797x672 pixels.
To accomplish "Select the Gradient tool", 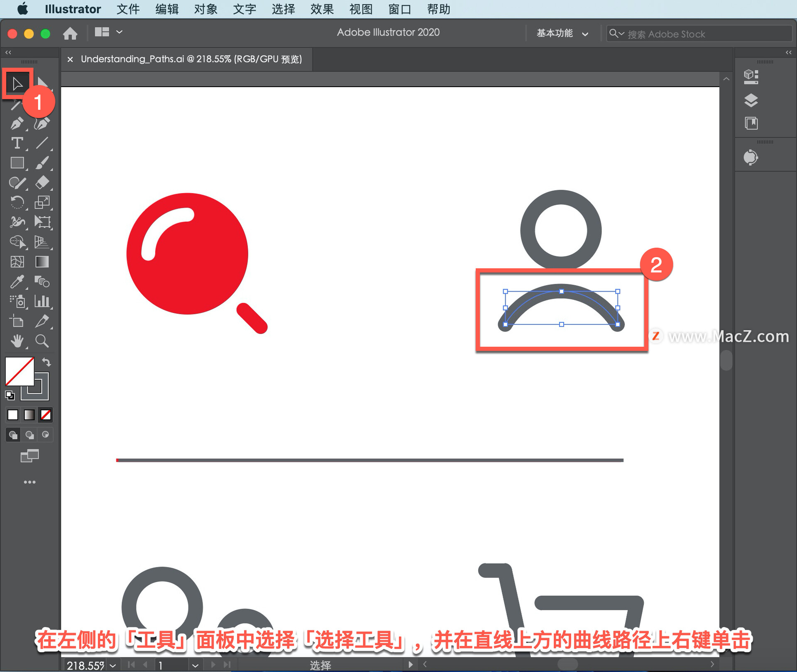I will (42, 262).
